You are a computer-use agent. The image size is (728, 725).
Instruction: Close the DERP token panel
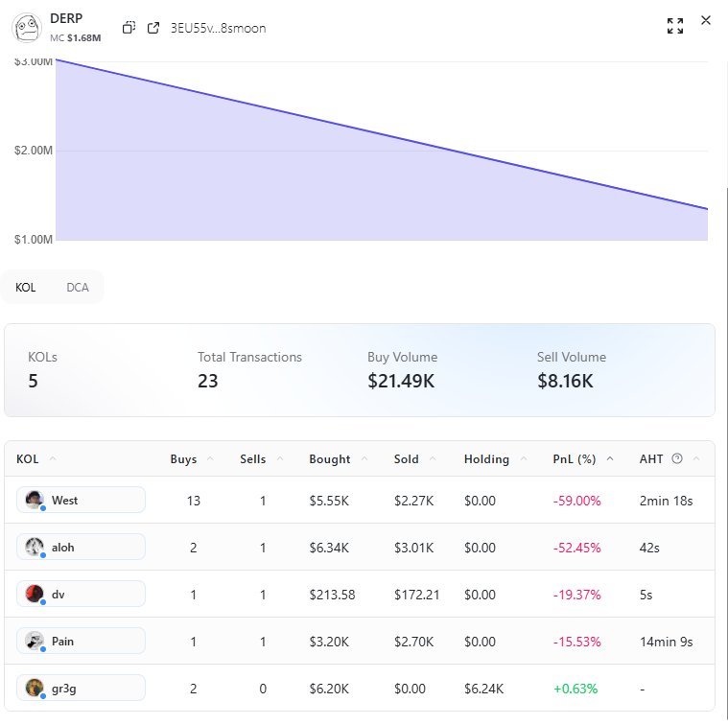point(707,20)
